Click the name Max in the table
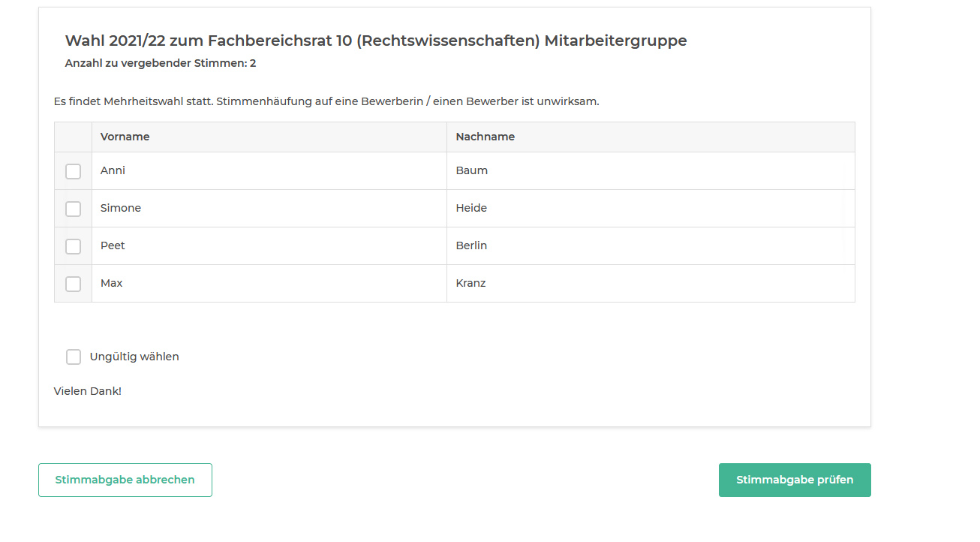 (111, 283)
